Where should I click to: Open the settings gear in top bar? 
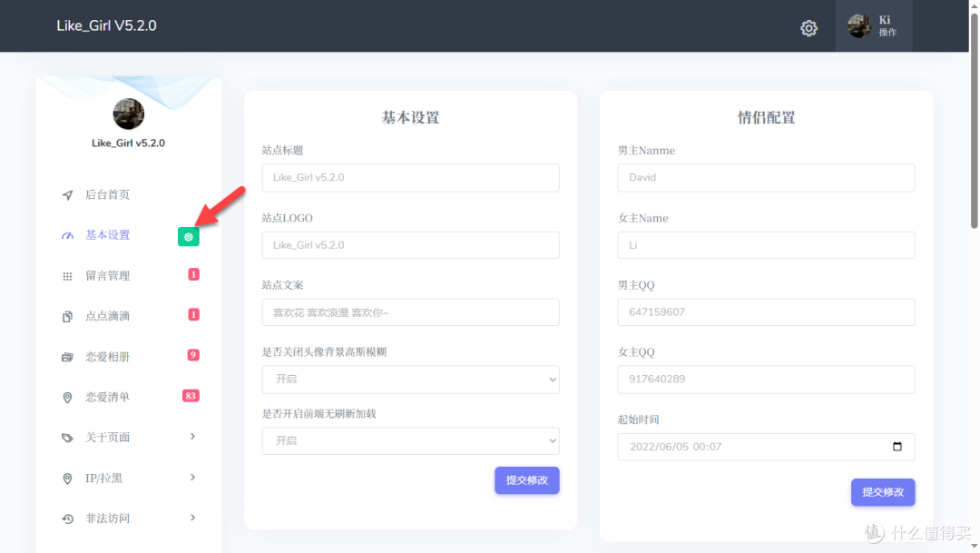coord(808,28)
